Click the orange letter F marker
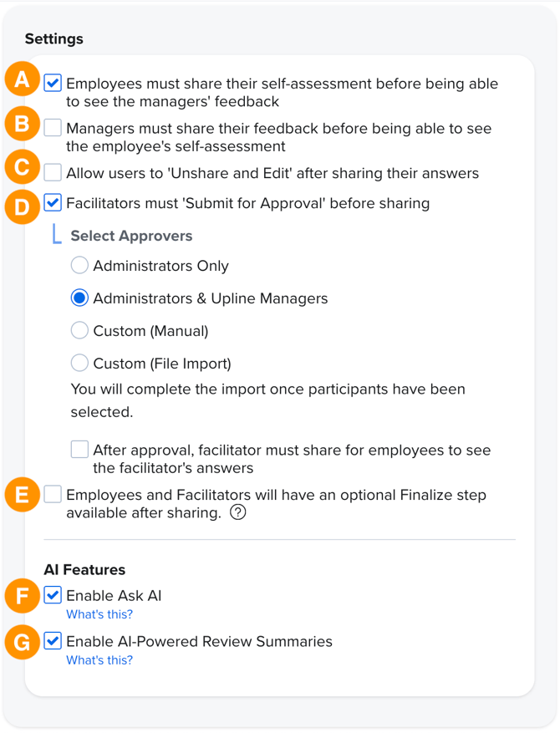The image size is (560, 733). pyautogui.click(x=23, y=597)
